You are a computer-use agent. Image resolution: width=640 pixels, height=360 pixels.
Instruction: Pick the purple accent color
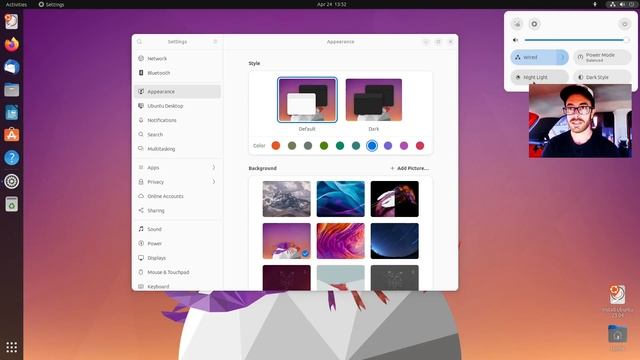(388, 145)
